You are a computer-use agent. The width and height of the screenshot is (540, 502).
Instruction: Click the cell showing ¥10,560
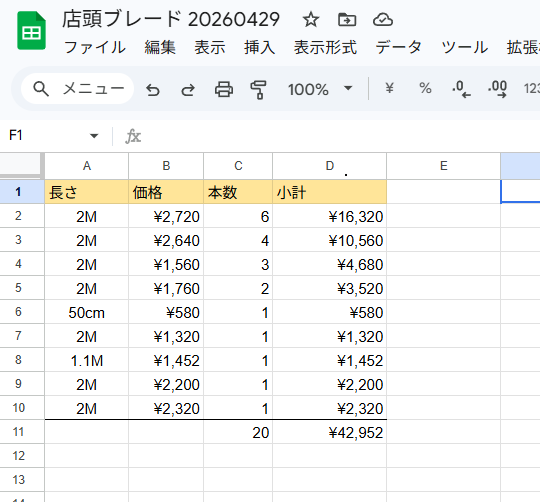[330, 240]
